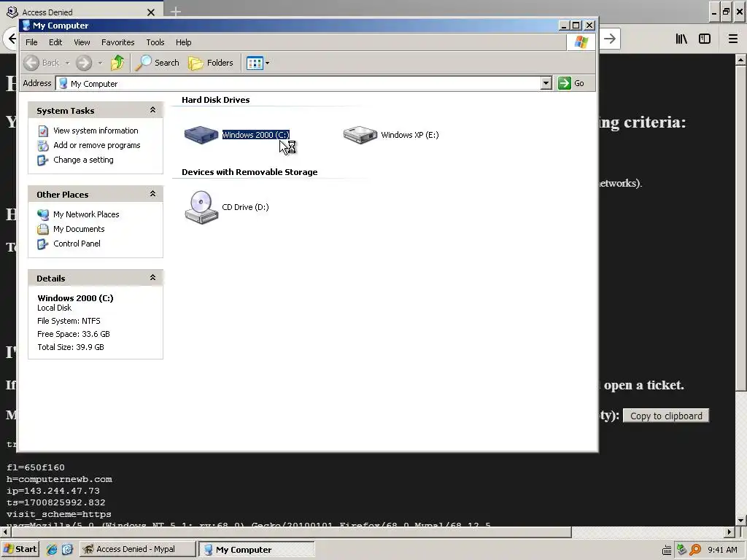Viewport: 747px width, 560px height.
Task: Open the Favorites menu
Action: 117,42
